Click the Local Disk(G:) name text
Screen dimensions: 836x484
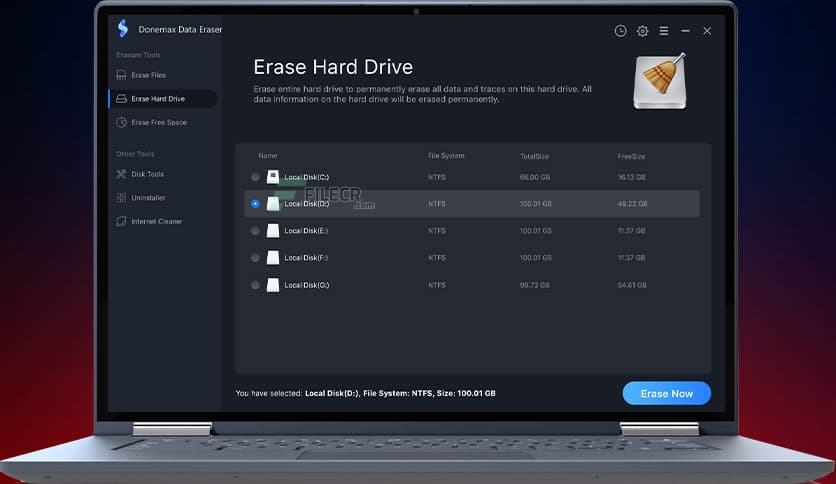coord(307,285)
